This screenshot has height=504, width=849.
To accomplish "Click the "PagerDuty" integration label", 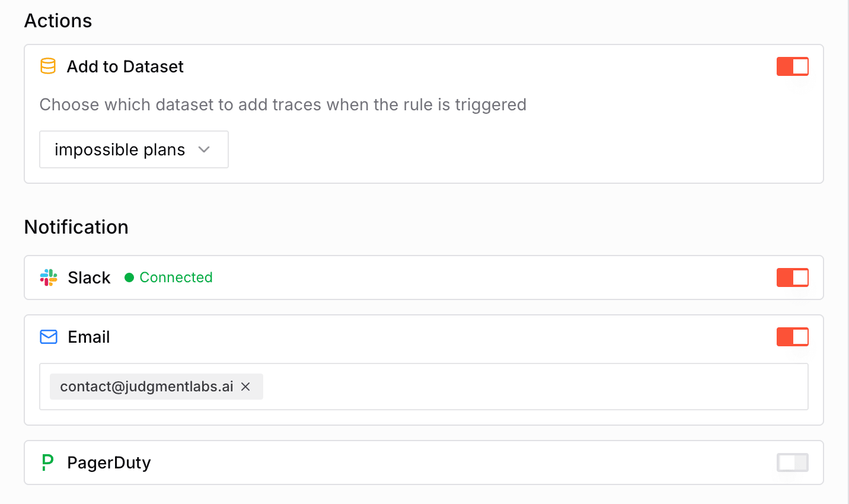I will pyautogui.click(x=109, y=462).
